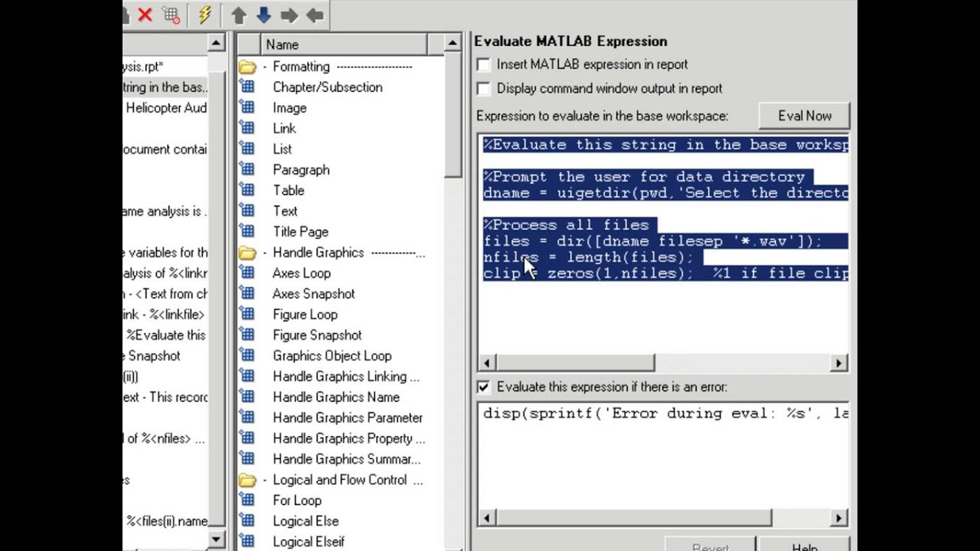This screenshot has height=551, width=980.
Task: Click the Formatting folder icon
Action: 247,67
